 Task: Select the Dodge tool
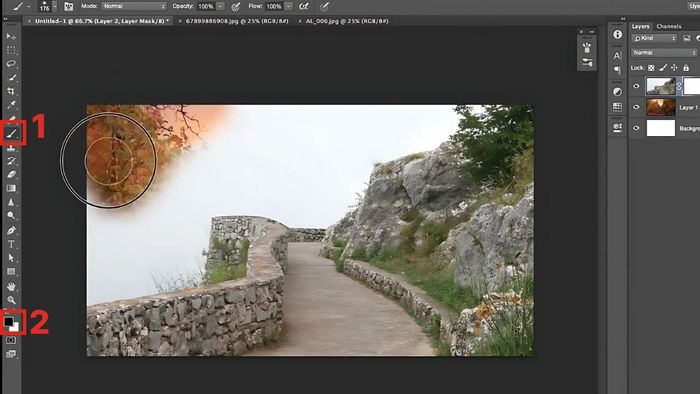11,216
